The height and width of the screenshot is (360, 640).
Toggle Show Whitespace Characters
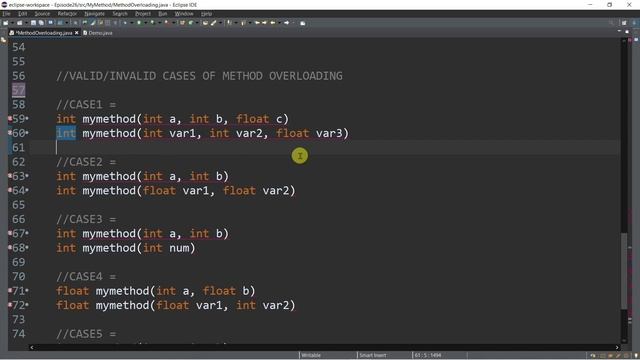[x=115, y=23]
